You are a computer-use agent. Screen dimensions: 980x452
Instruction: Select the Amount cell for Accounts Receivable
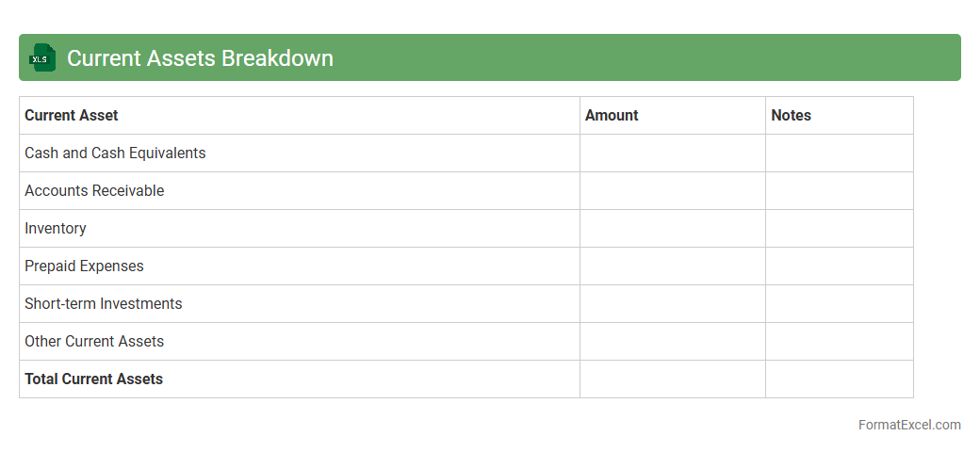[x=672, y=190]
